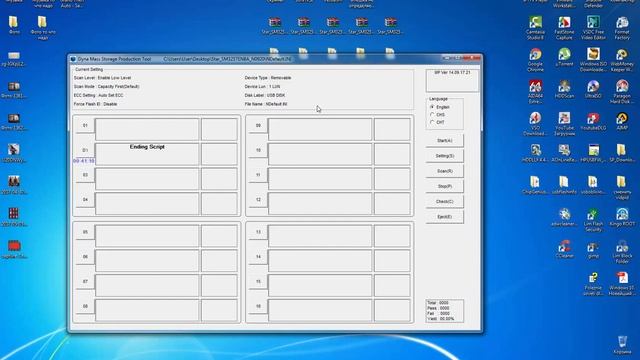Launch AIDA64 Extreme from desktop
640x360 pixels.
point(535,92)
